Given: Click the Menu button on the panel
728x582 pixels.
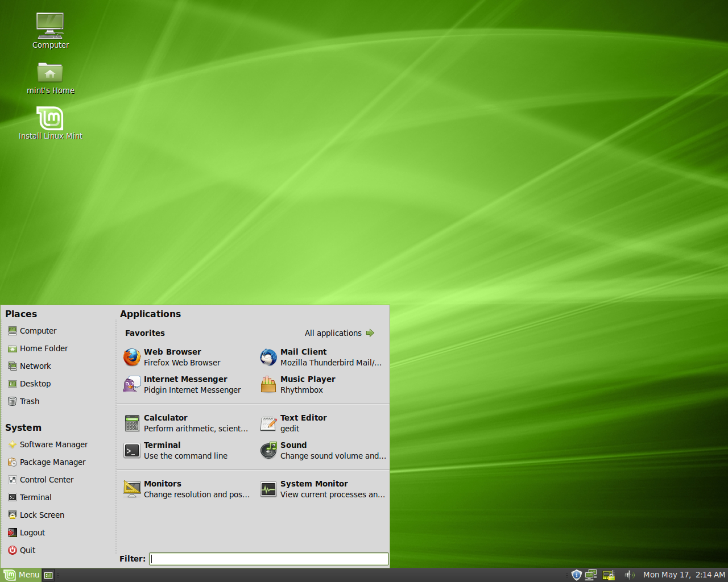Looking at the screenshot, I should (x=21, y=575).
